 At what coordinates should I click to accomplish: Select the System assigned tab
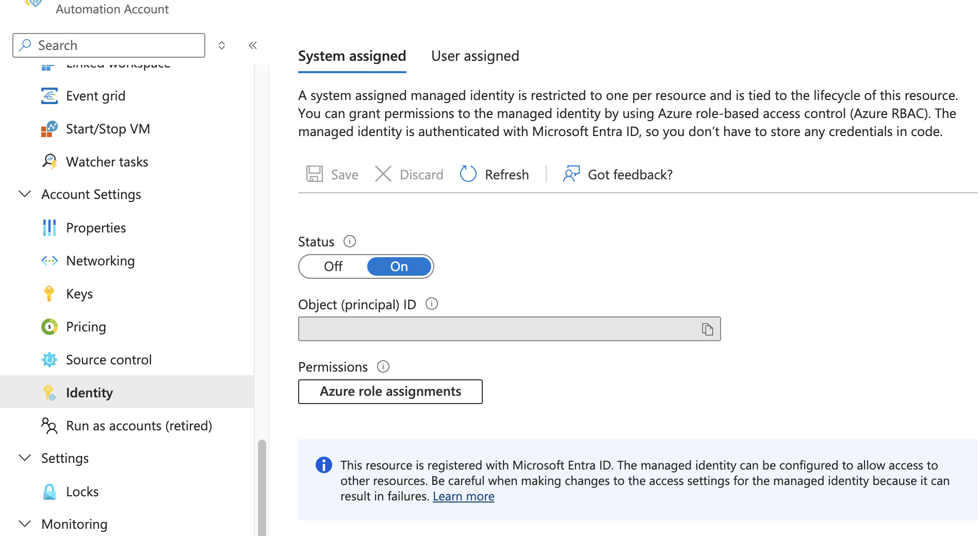coord(352,56)
